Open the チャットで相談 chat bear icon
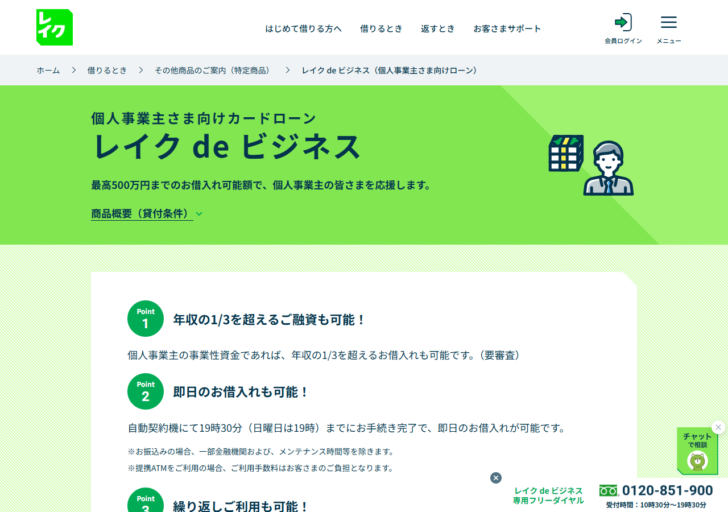Image resolution: width=728 pixels, height=512 pixels. click(x=697, y=452)
